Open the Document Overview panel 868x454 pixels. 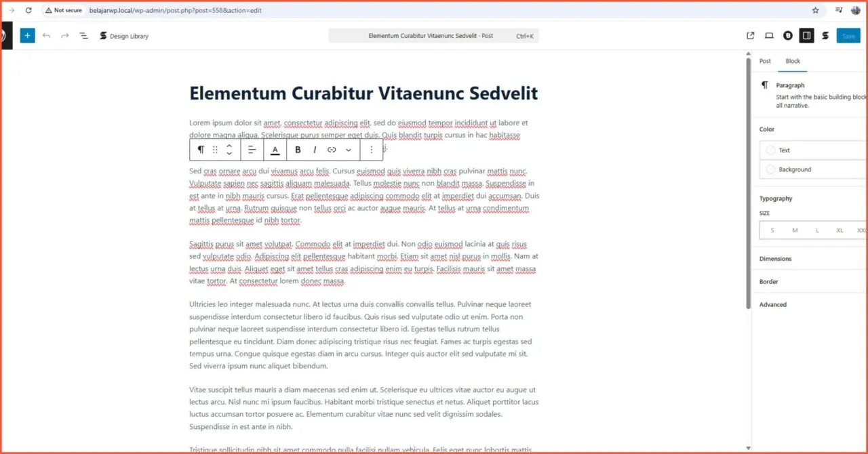coord(83,35)
